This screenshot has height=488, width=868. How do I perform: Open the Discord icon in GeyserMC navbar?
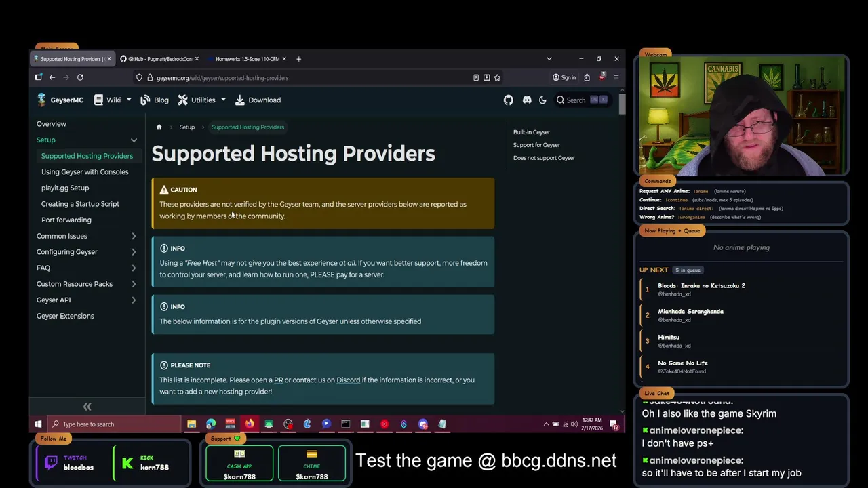tap(527, 100)
